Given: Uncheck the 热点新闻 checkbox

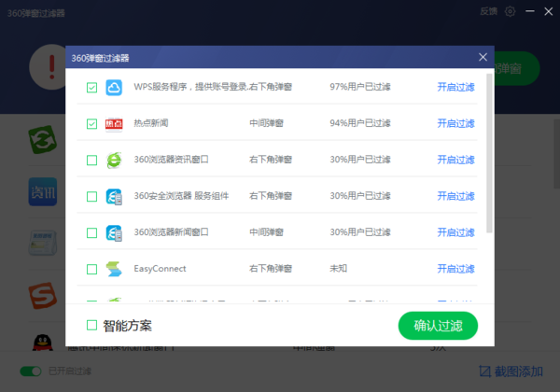Looking at the screenshot, I should tap(91, 124).
